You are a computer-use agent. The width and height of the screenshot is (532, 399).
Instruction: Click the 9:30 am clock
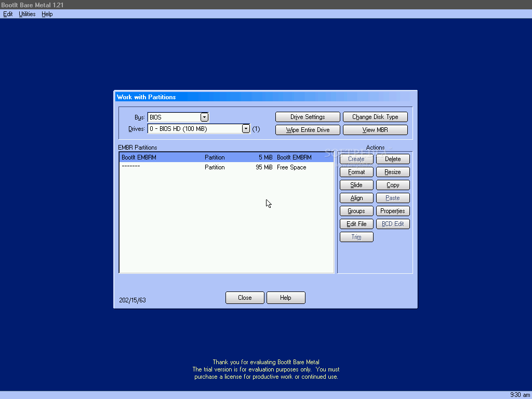tap(520, 395)
